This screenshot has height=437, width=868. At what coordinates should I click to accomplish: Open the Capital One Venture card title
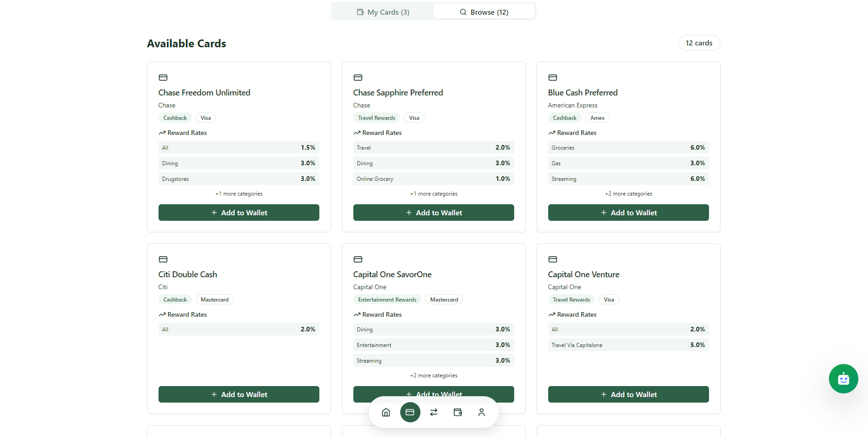click(x=584, y=275)
